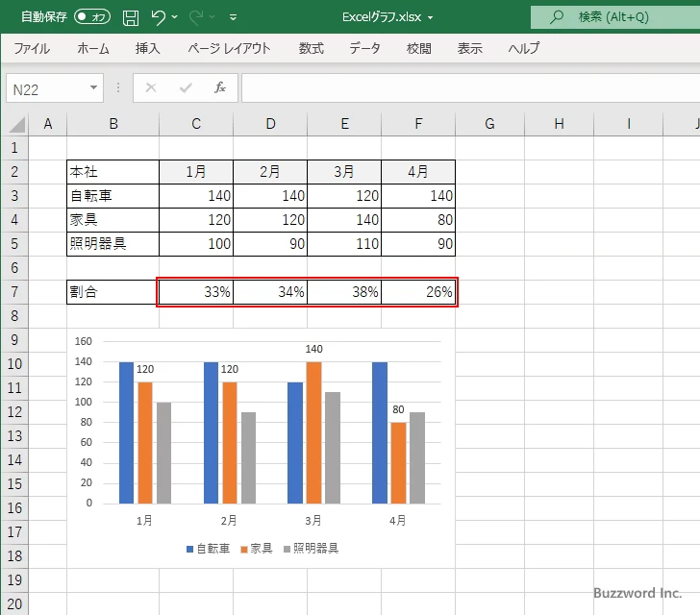Select the 38% cell
700x615 pixels.
pyautogui.click(x=344, y=292)
